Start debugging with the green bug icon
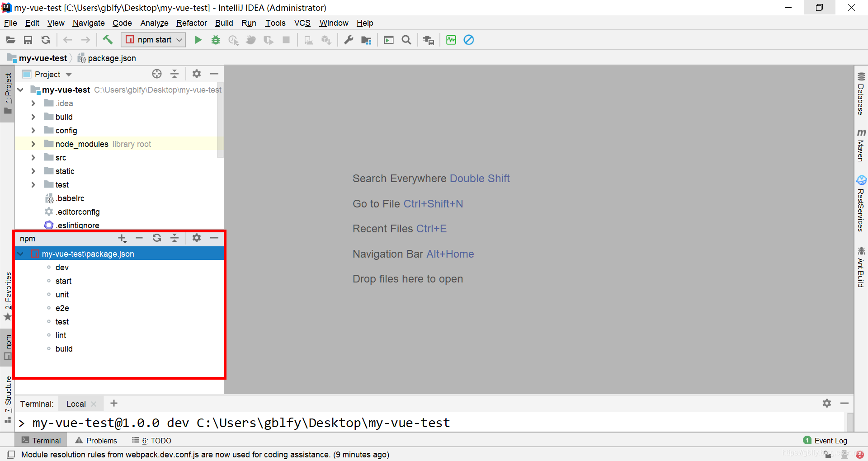Screen dimensions: 868x461 point(216,40)
